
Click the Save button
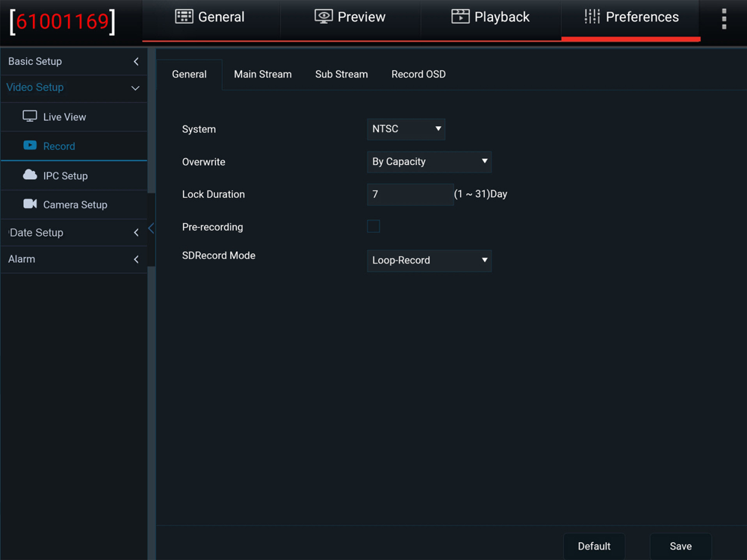[x=680, y=546]
